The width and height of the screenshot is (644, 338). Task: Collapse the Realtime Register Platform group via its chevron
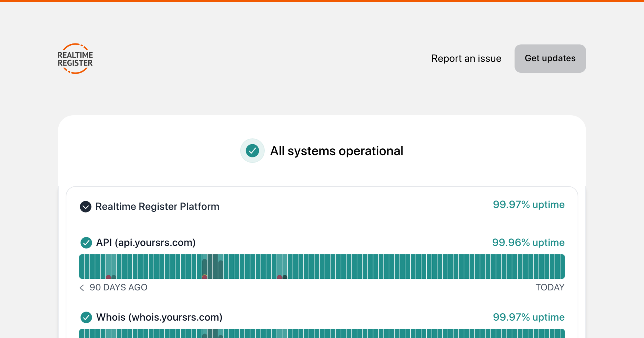point(86,207)
